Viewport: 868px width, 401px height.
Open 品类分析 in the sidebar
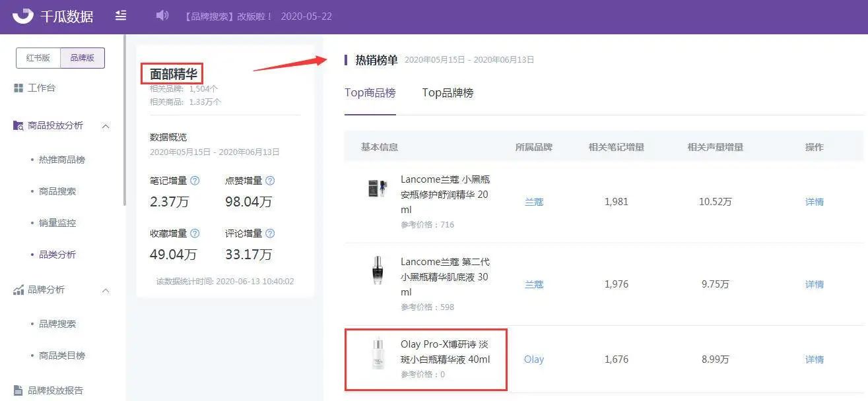point(57,255)
